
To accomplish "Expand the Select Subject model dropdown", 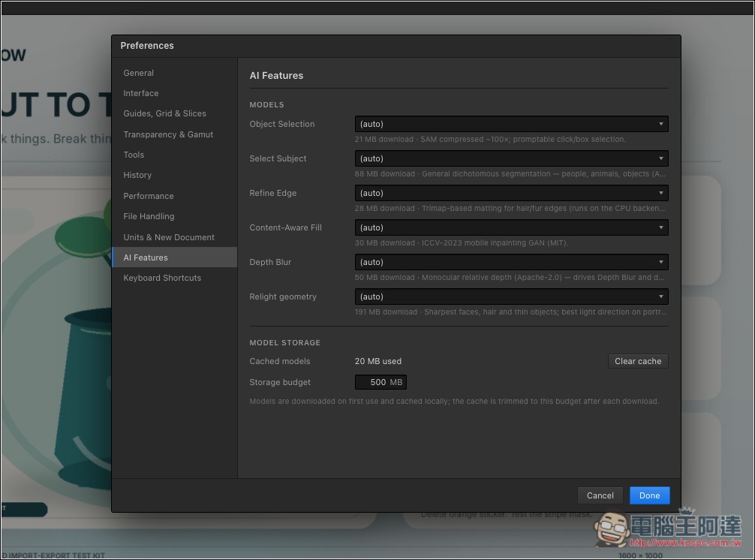I will (x=511, y=158).
